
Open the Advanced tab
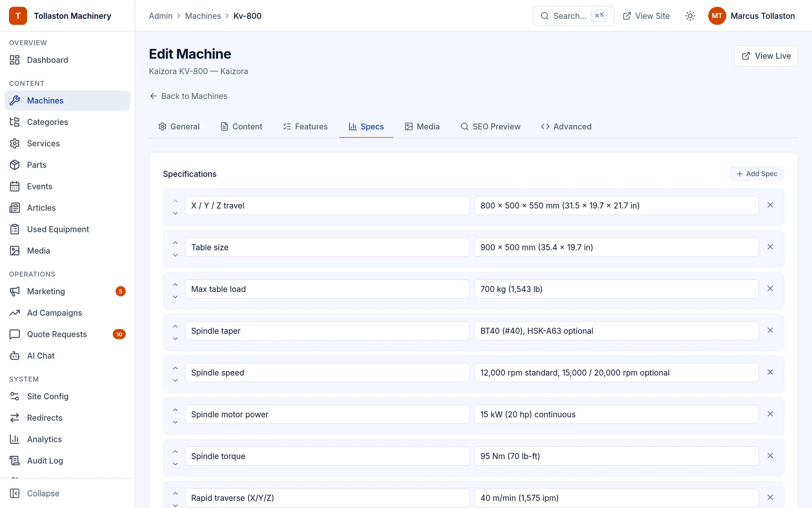(x=566, y=126)
